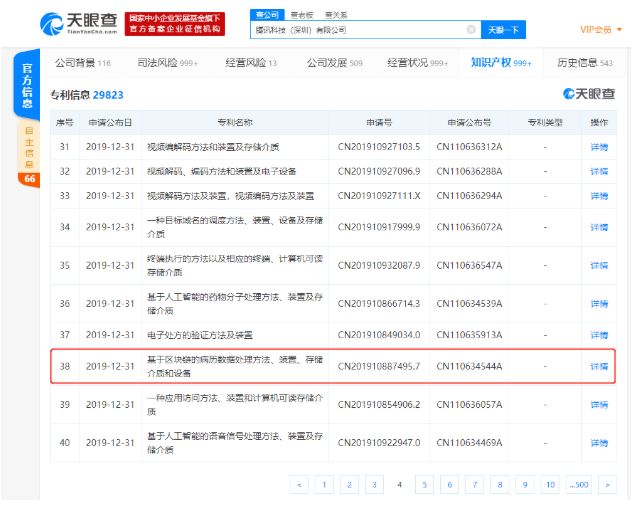The width and height of the screenshot is (636, 514).
Task: Switch to the 司法风险 tab
Action: click(167, 62)
